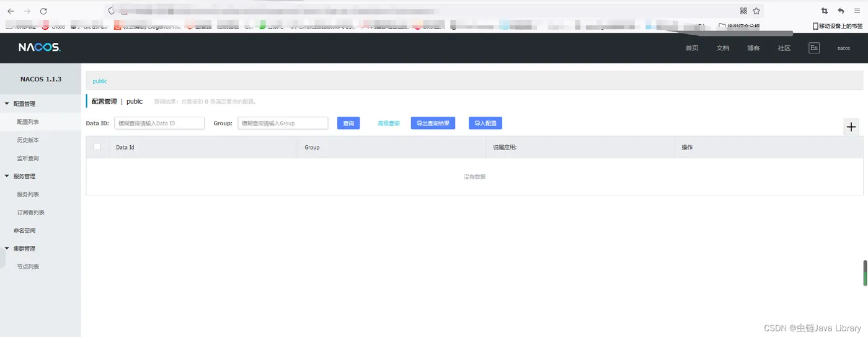Click the browser forward arrow
868x337 pixels.
coord(27,11)
